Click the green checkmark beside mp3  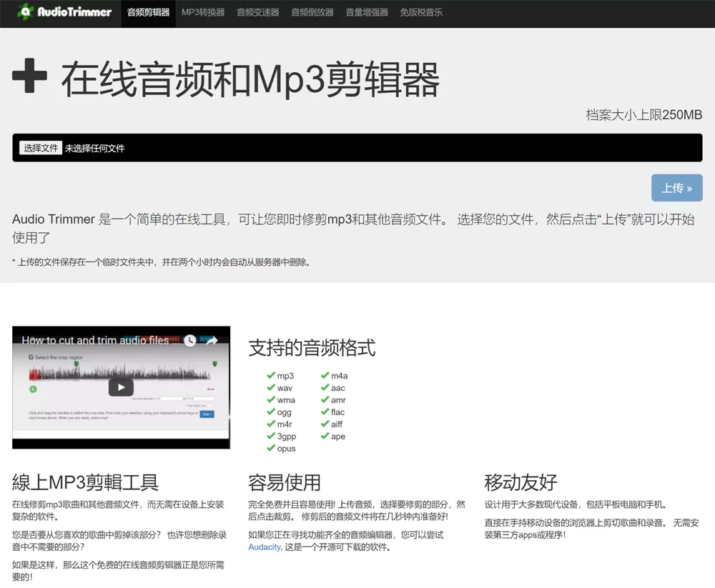[271, 375]
